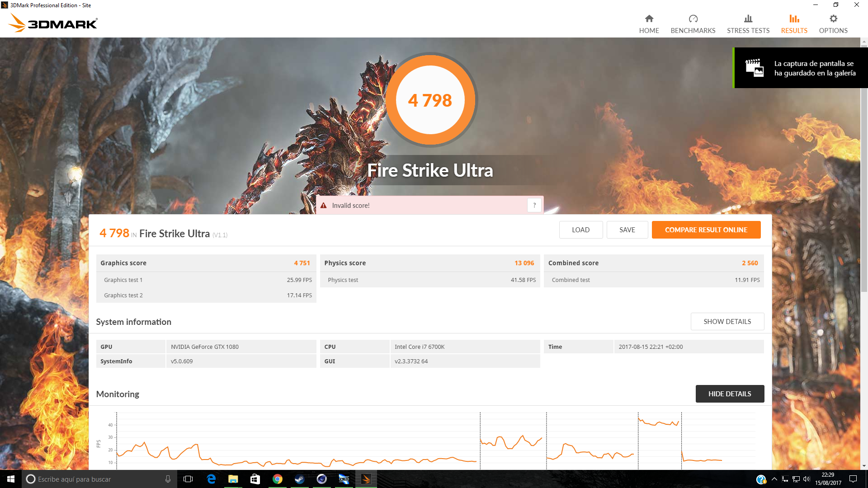This screenshot has width=868, height=488.
Task: Expand System information with Show Details
Action: tap(727, 321)
